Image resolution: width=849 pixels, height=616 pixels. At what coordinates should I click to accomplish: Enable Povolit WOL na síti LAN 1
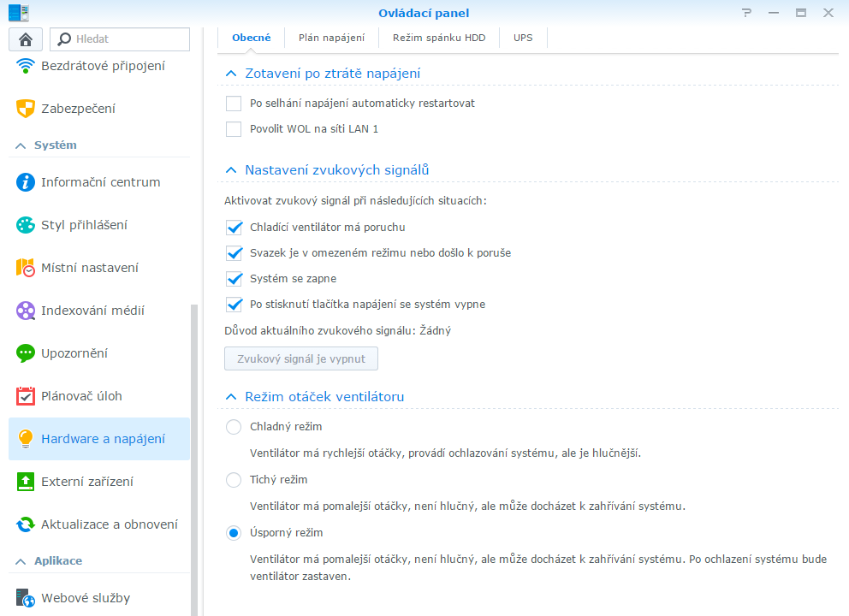(234, 129)
